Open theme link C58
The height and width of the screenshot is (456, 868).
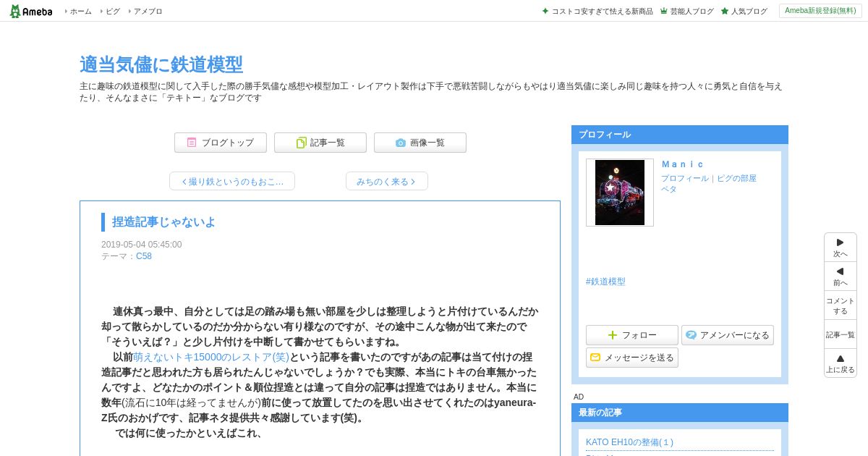pyautogui.click(x=144, y=256)
